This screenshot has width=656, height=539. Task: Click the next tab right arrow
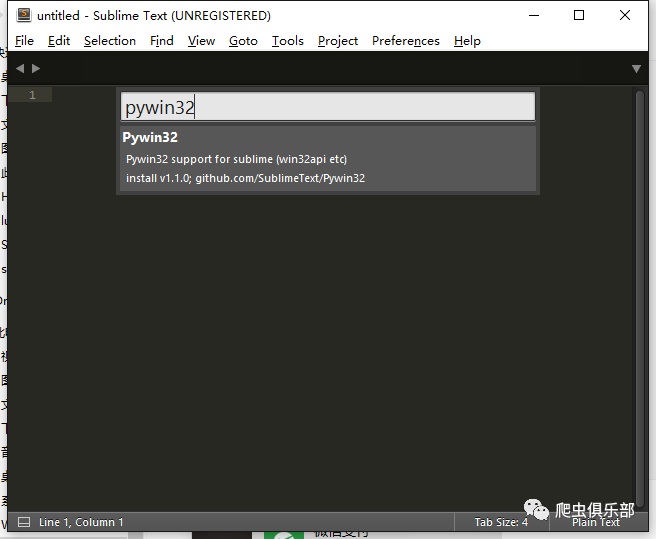(36, 68)
